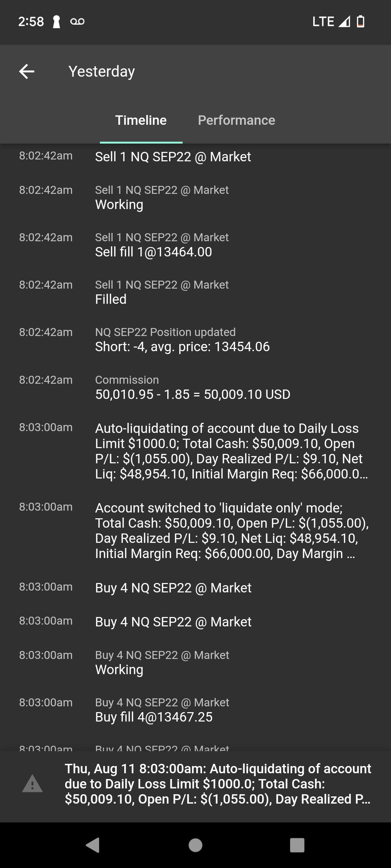Select the Short: -4 position updated entry

coord(195,339)
